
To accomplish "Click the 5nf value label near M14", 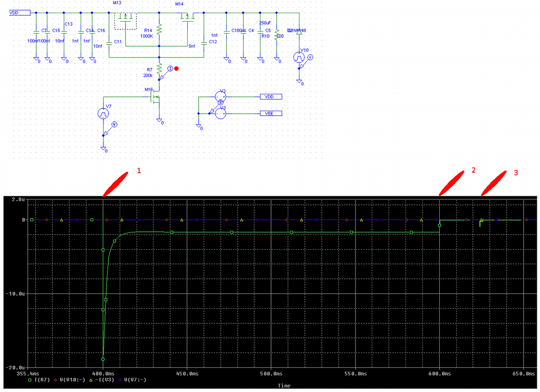I will coord(191,46).
